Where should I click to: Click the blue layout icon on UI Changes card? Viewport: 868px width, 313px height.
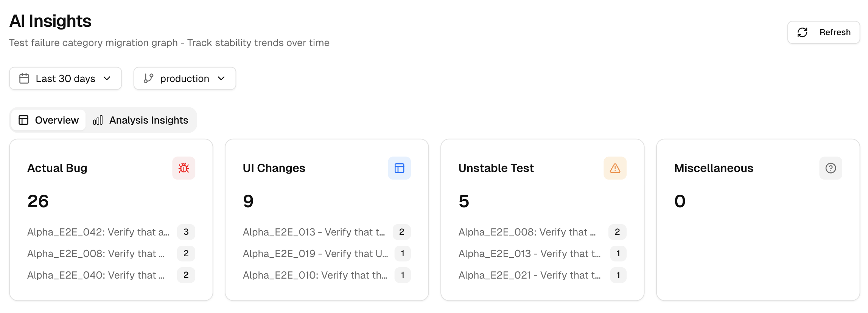pyautogui.click(x=400, y=168)
